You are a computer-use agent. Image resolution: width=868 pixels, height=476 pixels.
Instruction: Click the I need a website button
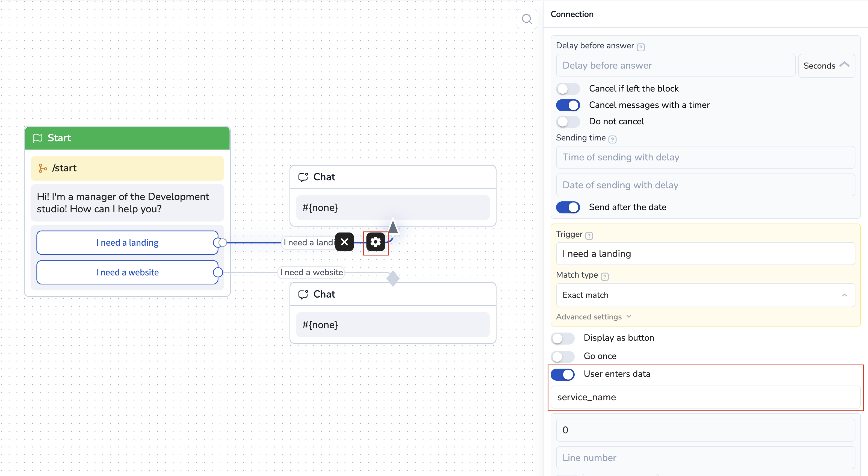point(127,272)
